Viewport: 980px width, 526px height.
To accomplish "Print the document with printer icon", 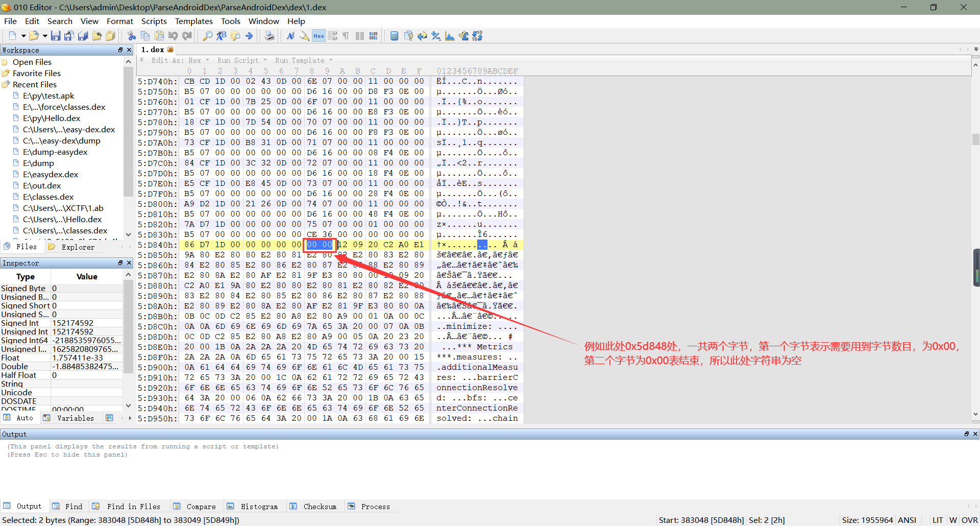I will 269,36.
